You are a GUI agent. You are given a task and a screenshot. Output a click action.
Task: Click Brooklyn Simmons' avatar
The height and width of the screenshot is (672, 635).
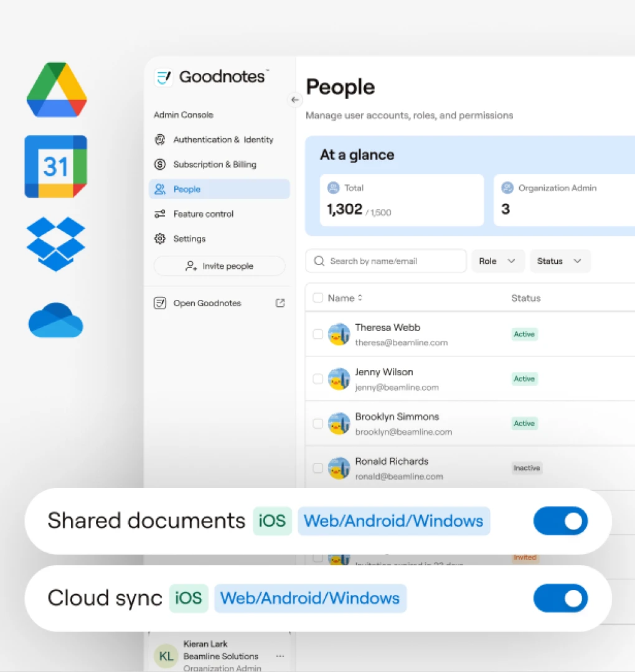point(339,424)
